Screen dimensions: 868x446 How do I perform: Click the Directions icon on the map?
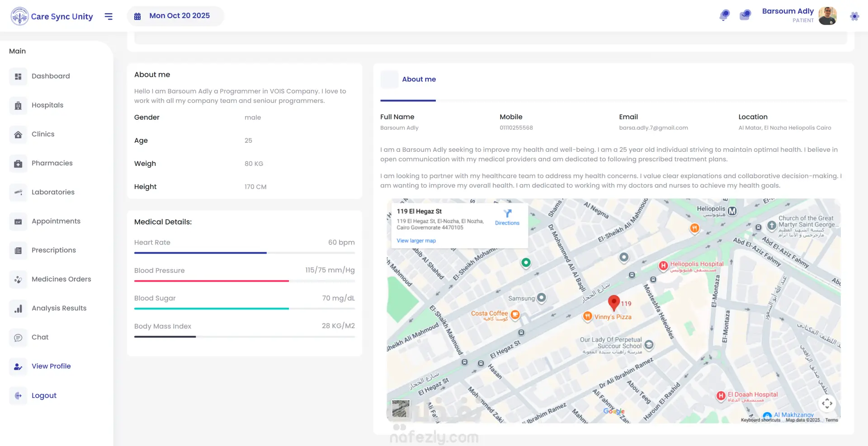coord(507,213)
